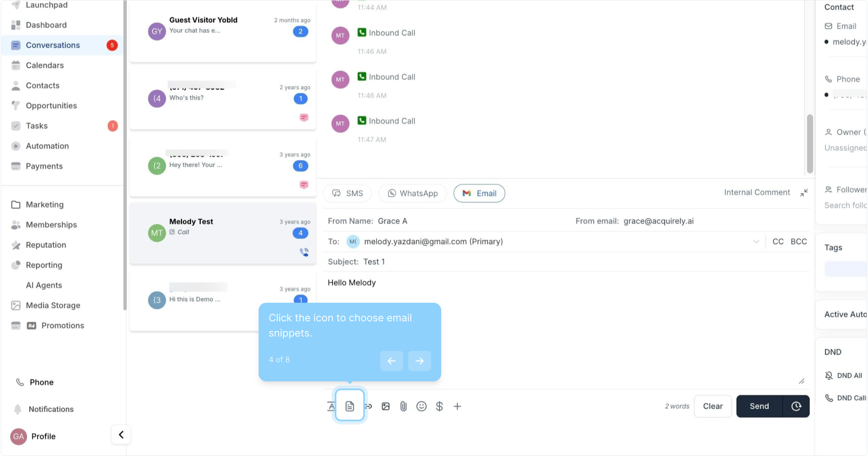Screen dimensions: 868x456
Task: Open the Marketing folder in sidebar
Action: pyautogui.click(x=44, y=204)
